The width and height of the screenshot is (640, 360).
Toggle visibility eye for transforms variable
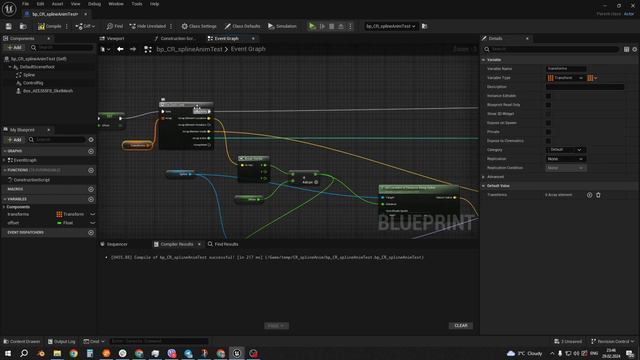pos(92,214)
